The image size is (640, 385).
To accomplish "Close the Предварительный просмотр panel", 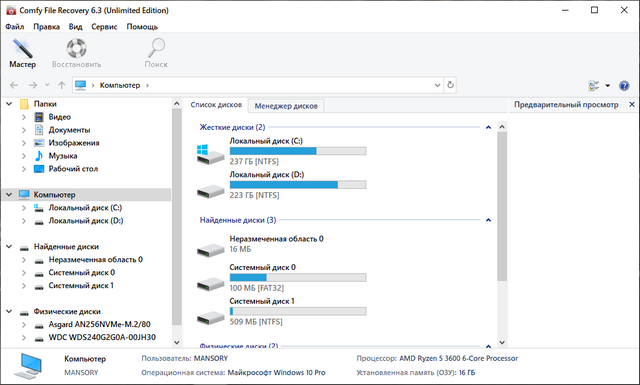I will pos(632,105).
